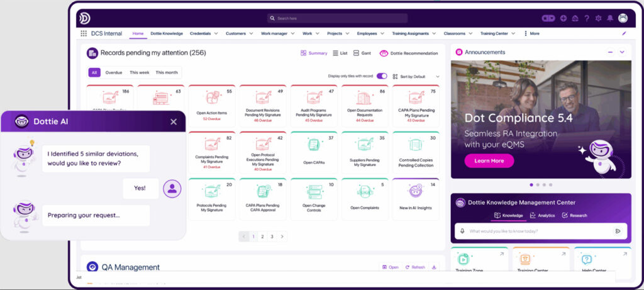Expand the Projects menu chevron

(347, 34)
